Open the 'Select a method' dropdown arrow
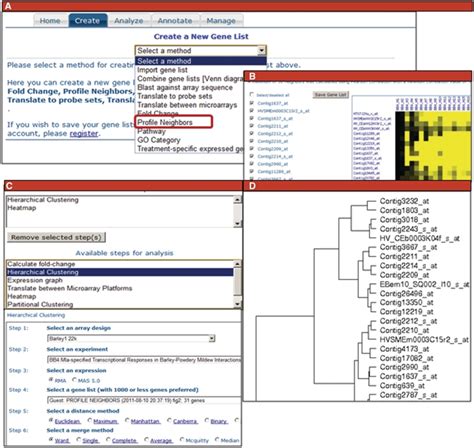This screenshot has height=448, width=474. (262, 51)
